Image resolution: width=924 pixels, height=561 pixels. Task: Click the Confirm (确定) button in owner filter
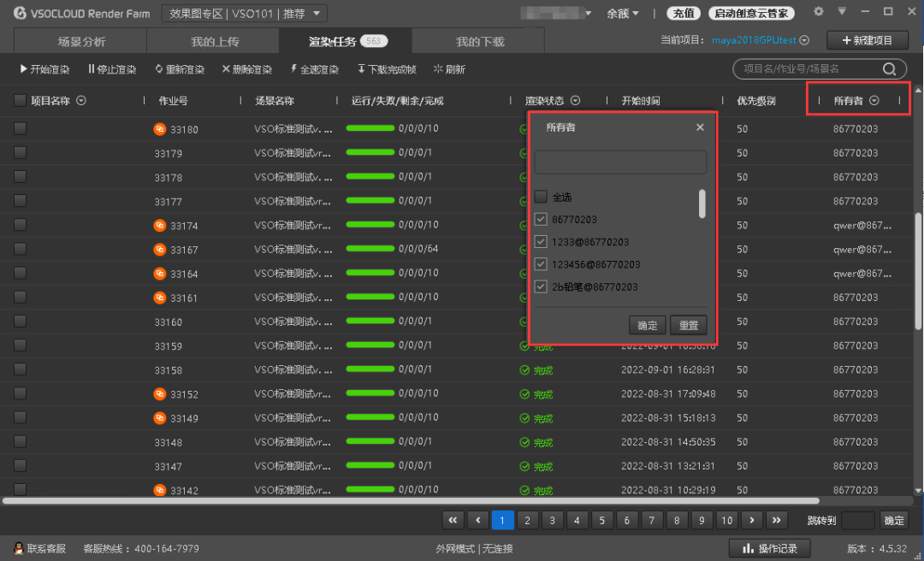tap(648, 325)
